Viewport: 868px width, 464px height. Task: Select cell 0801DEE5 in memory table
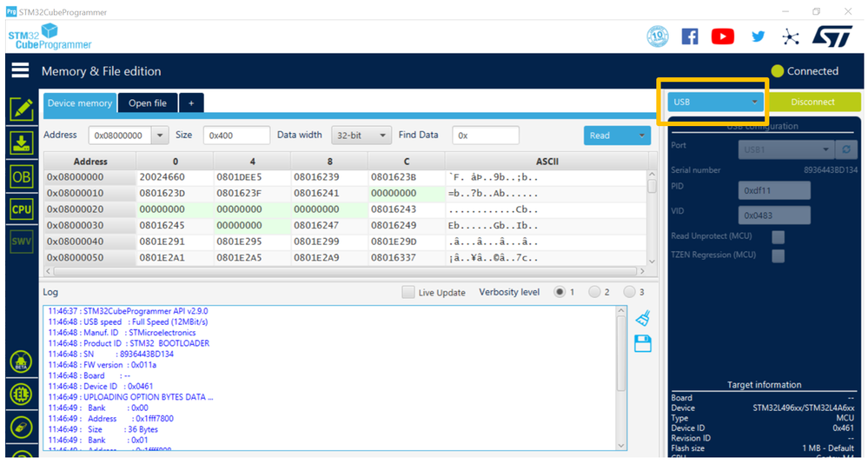252,177
